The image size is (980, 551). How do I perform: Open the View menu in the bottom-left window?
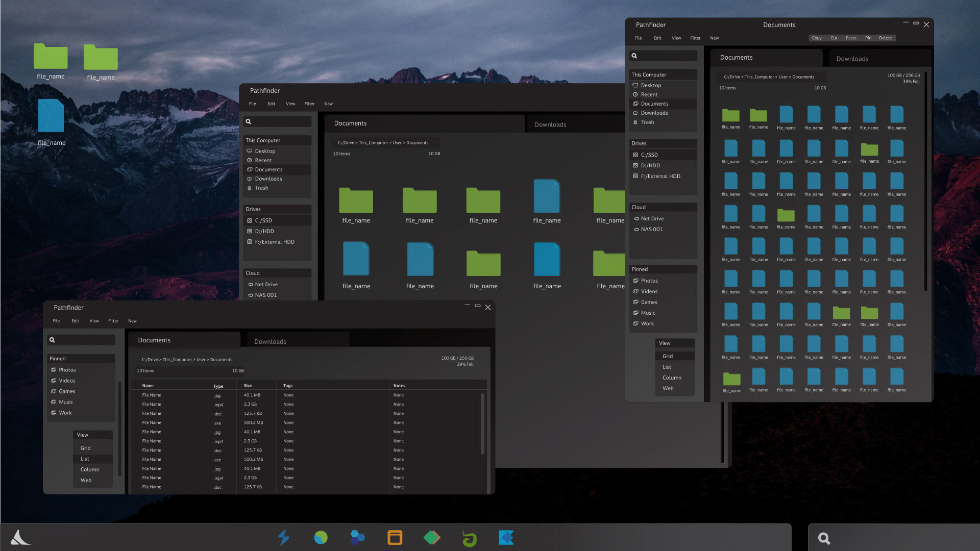point(94,321)
